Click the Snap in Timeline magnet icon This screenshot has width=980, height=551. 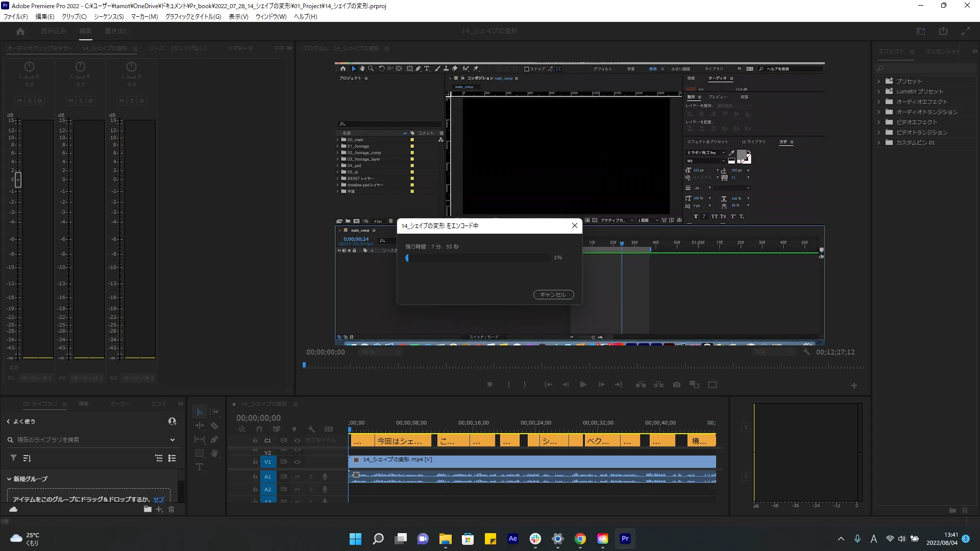pos(259,429)
